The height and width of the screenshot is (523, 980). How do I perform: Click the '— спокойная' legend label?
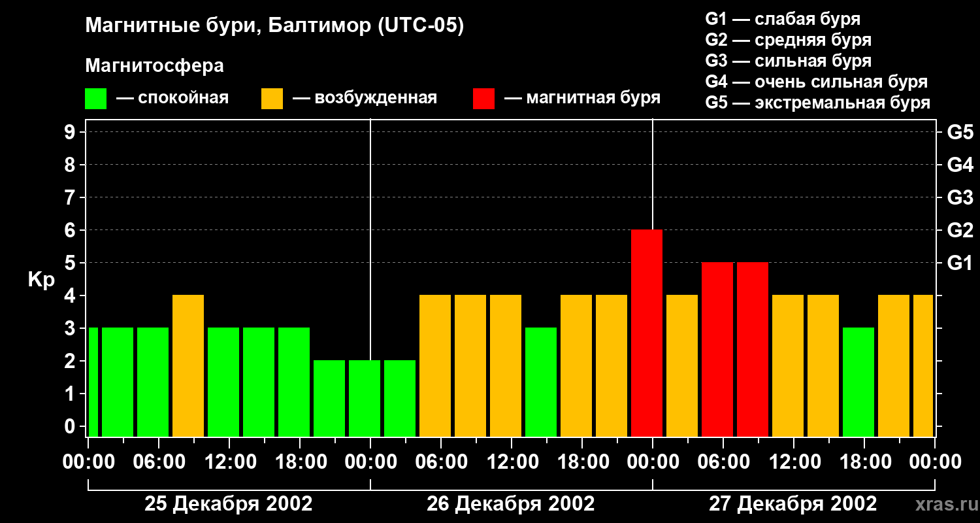coord(172,98)
